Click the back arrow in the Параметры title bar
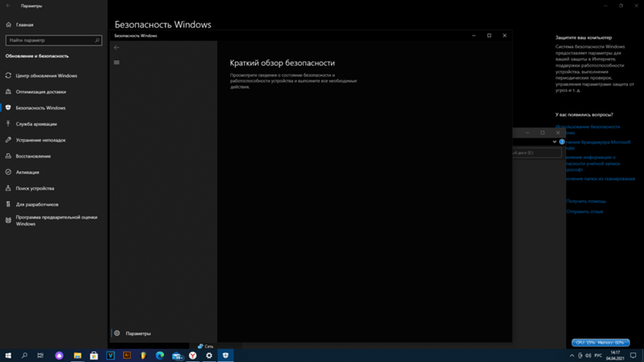The image size is (644, 362). (x=8, y=6)
